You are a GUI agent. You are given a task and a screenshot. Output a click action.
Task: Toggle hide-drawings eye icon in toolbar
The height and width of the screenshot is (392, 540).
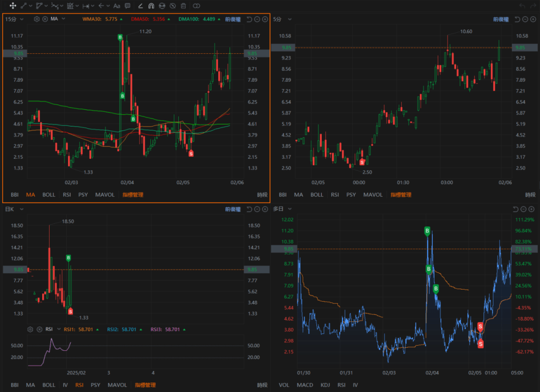172,6
